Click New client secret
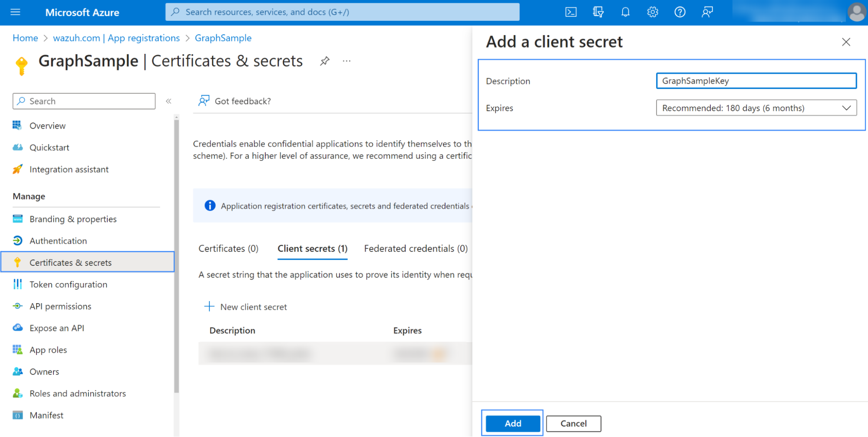868x437 pixels. [246, 307]
